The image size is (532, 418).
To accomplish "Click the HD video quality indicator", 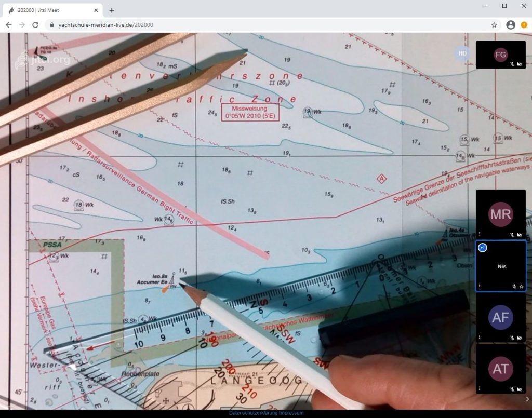I will [x=462, y=53].
